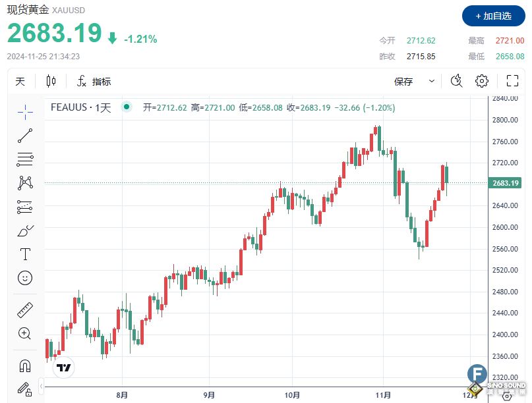Open the candle style selector
This screenshot has height=403, width=532.
click(x=51, y=80)
